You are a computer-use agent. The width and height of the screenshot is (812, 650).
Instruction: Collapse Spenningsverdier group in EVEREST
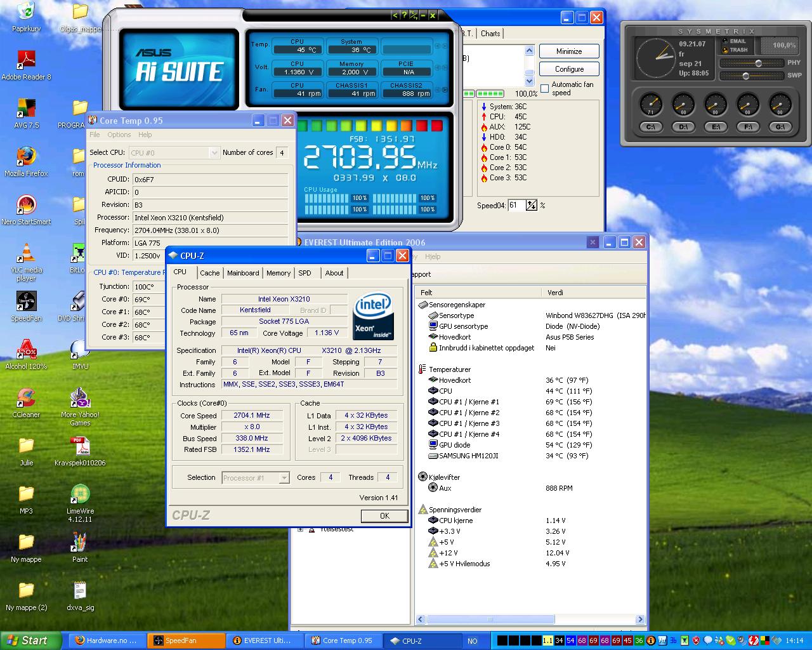422,509
